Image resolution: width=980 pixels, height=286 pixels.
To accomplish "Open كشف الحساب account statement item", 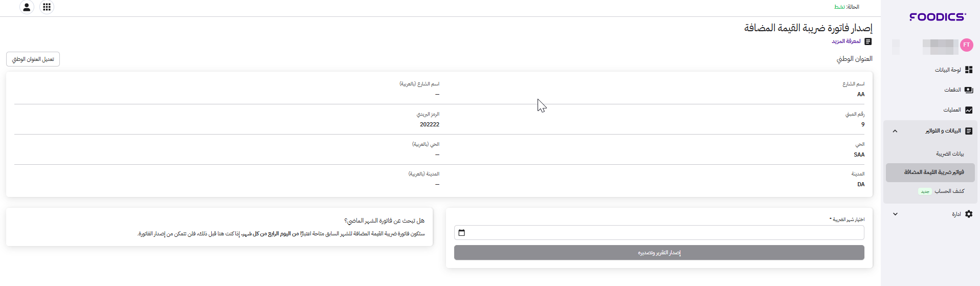I will (949, 191).
